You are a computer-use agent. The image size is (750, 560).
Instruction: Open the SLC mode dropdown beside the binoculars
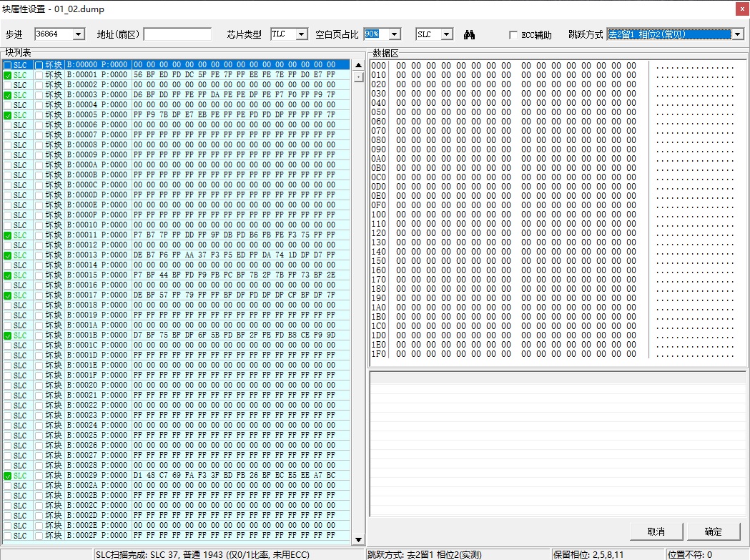point(447,34)
